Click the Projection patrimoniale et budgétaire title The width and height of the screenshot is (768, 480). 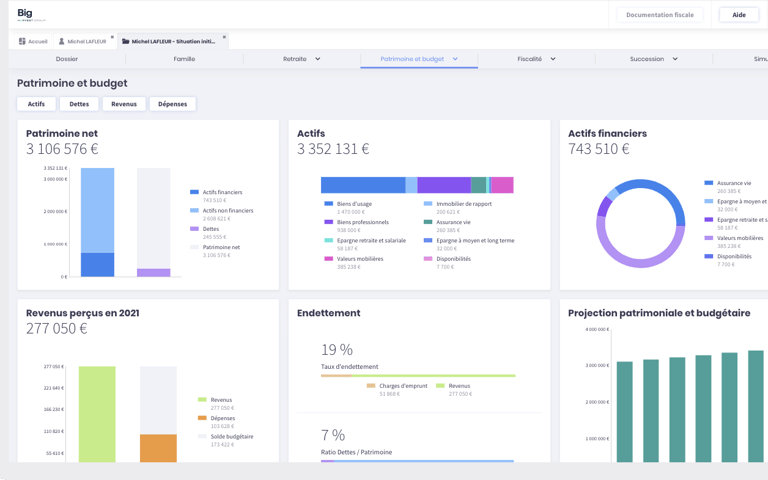point(659,313)
